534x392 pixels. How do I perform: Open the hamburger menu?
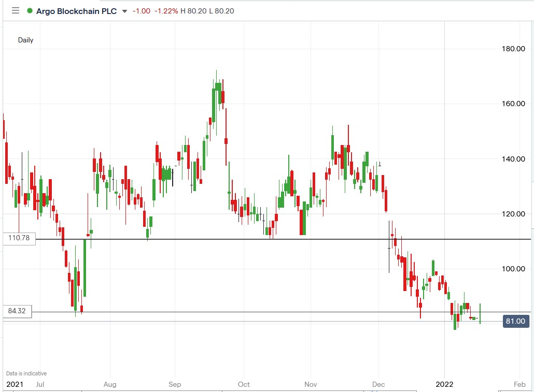16,10
